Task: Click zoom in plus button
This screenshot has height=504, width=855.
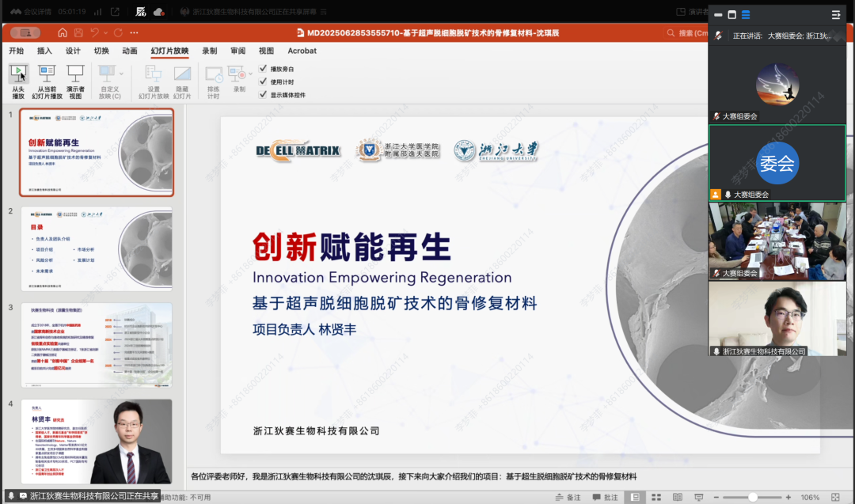Action: coord(788,497)
